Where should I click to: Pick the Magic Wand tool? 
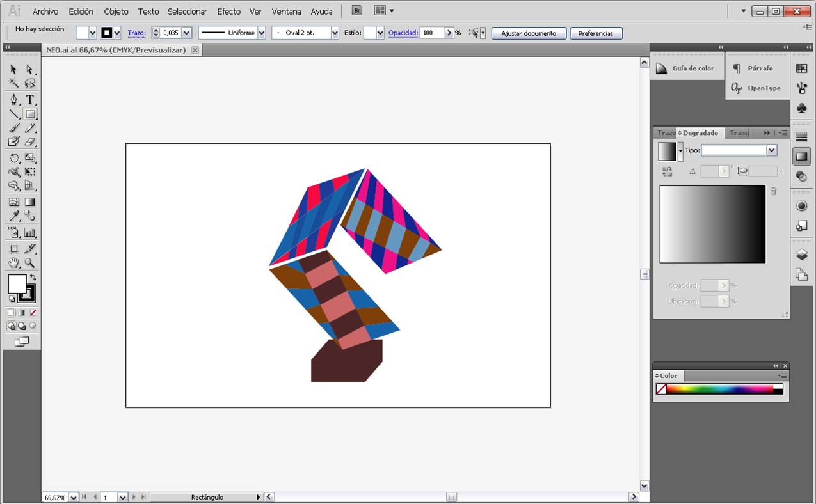(x=13, y=83)
